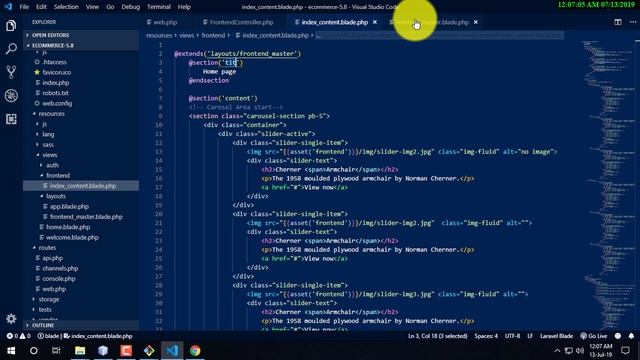Collapse the frontend folder

[x=58, y=175]
